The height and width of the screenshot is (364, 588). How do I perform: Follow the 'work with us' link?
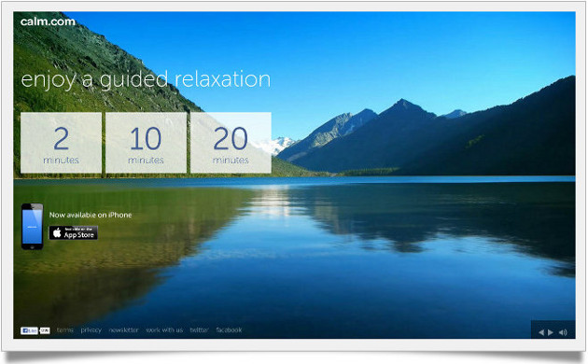[x=164, y=329]
